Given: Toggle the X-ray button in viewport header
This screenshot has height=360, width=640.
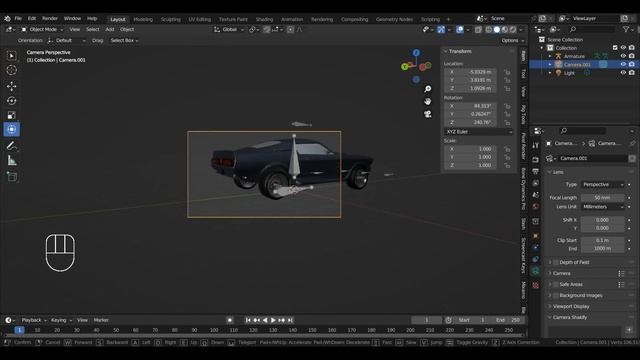Looking at the screenshot, I should (478, 29).
